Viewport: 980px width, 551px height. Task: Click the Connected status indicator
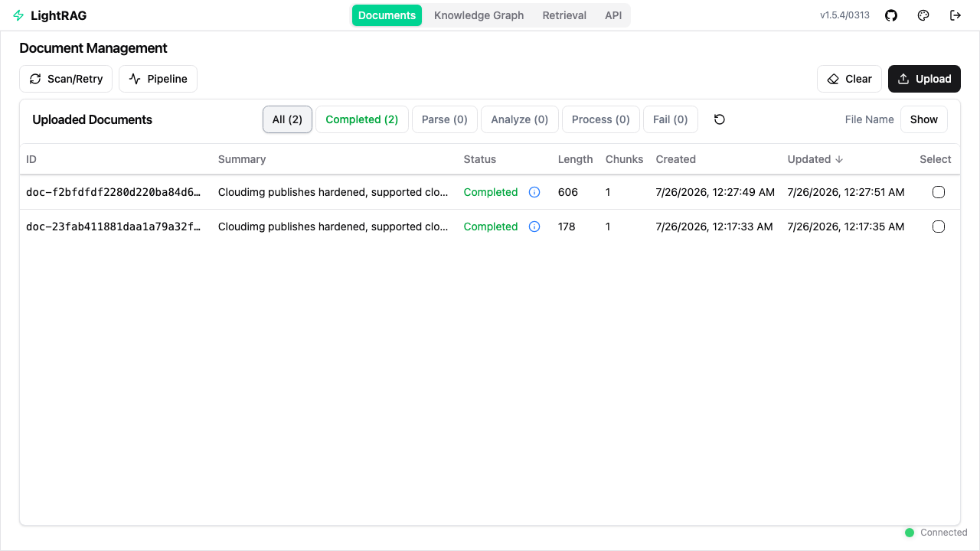[936, 533]
